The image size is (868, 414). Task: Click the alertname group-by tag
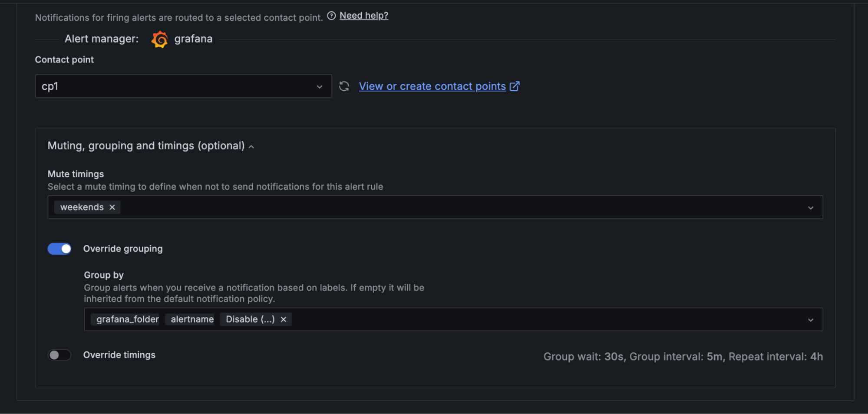point(192,319)
